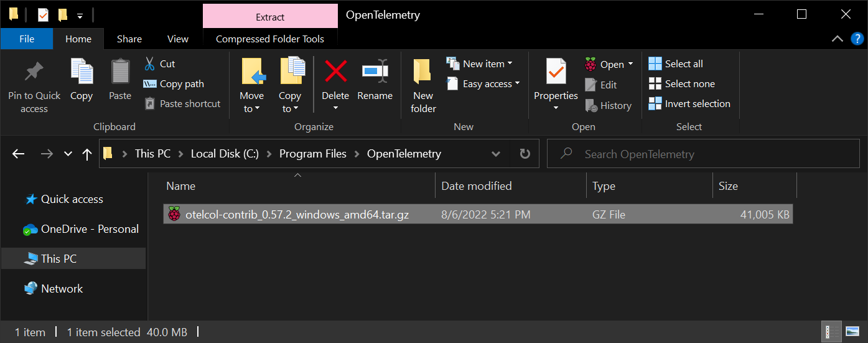Click Edit in Open group

pyautogui.click(x=601, y=85)
